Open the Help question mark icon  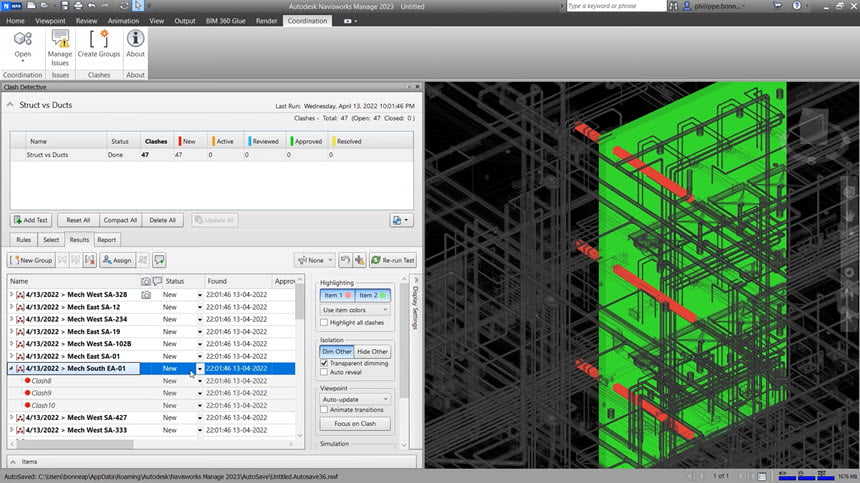tap(796, 6)
